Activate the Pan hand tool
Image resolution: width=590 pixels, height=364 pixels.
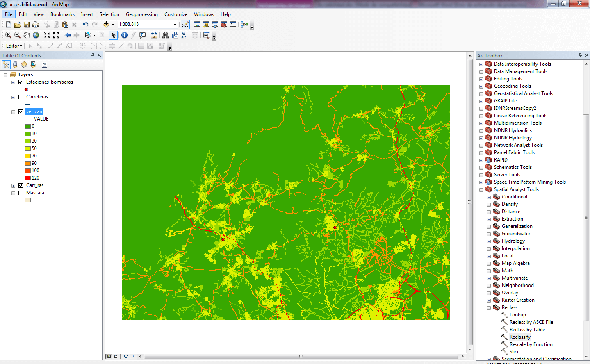coord(27,35)
